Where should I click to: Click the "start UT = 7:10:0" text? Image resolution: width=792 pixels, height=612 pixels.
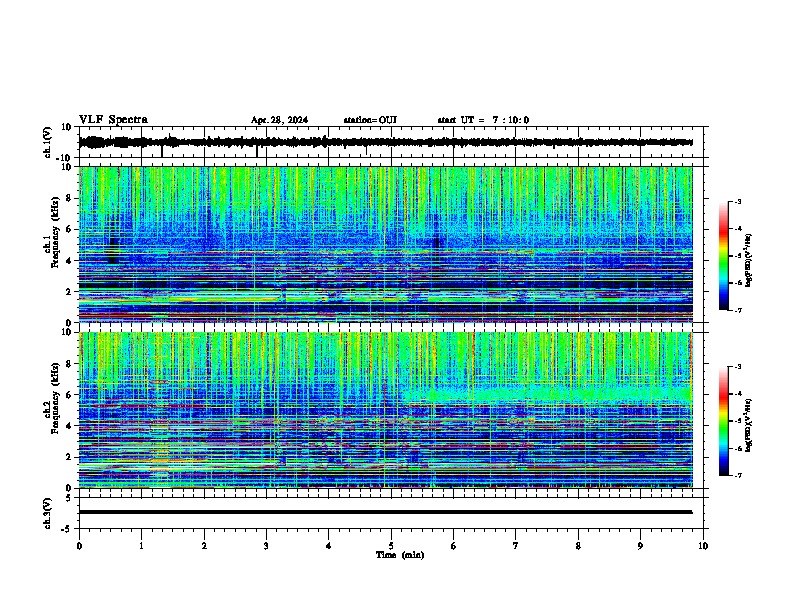coord(483,120)
